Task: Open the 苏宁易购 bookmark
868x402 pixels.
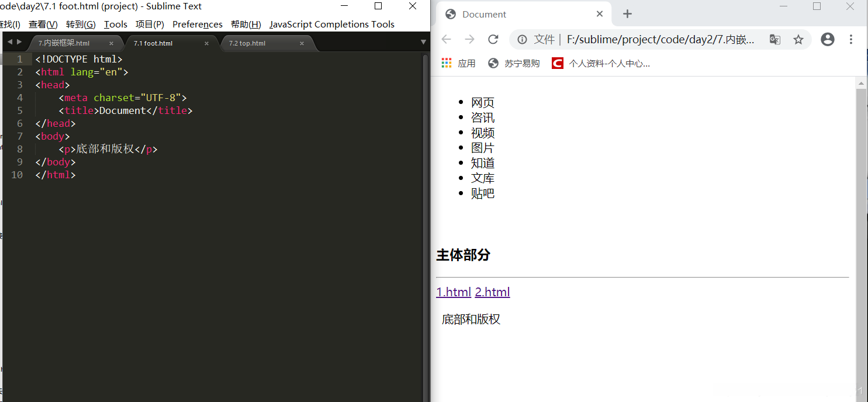Action: [514, 63]
